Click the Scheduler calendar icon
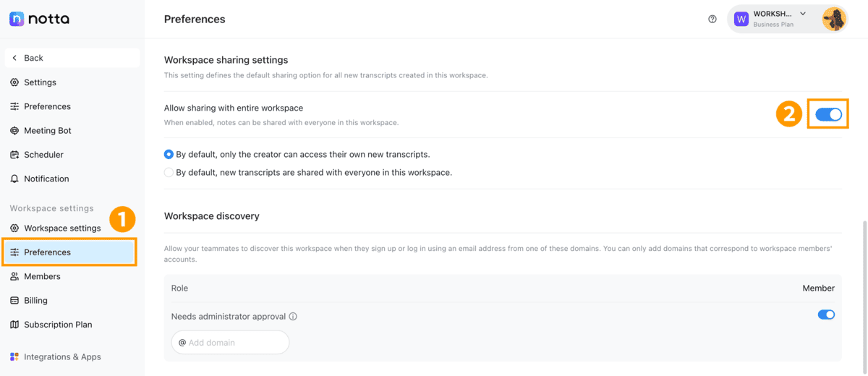The image size is (868, 376). coord(14,155)
